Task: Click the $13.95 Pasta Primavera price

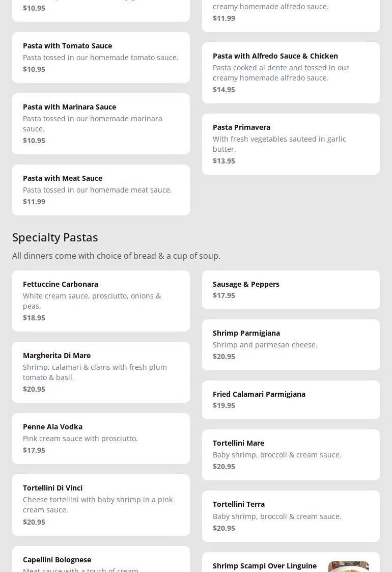Action: pyautogui.click(x=224, y=160)
